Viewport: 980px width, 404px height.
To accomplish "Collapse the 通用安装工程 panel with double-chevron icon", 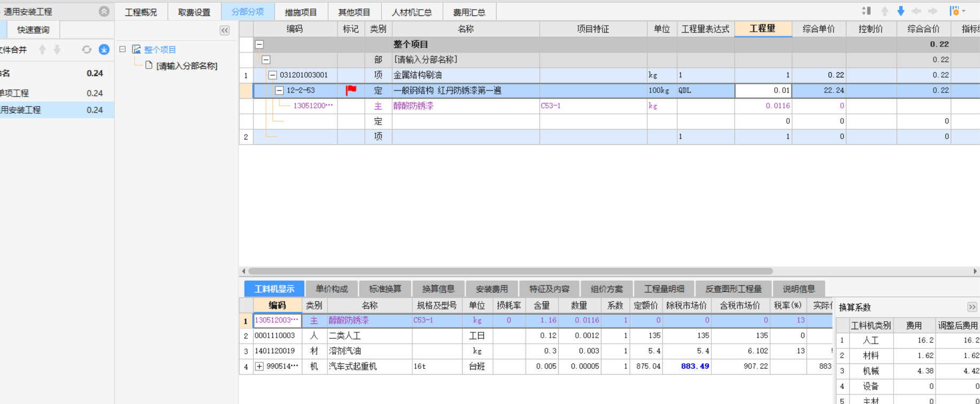I will (104, 11).
